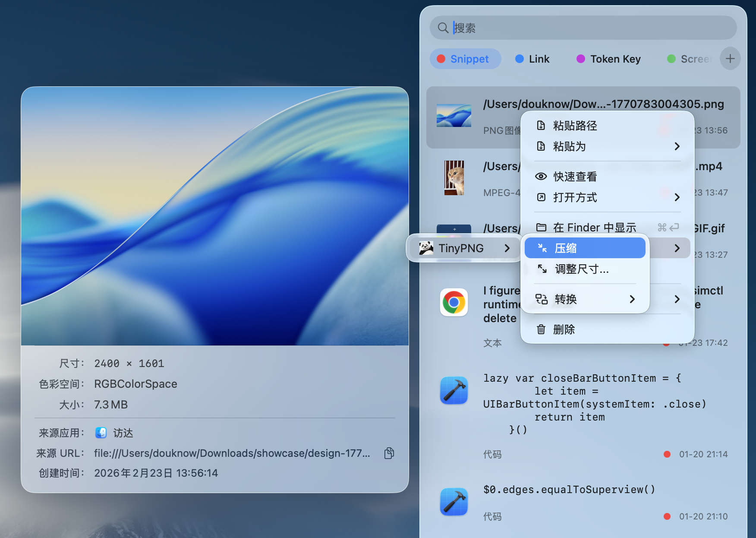Click the paste path document icon
The height and width of the screenshot is (538, 756).
coord(542,125)
